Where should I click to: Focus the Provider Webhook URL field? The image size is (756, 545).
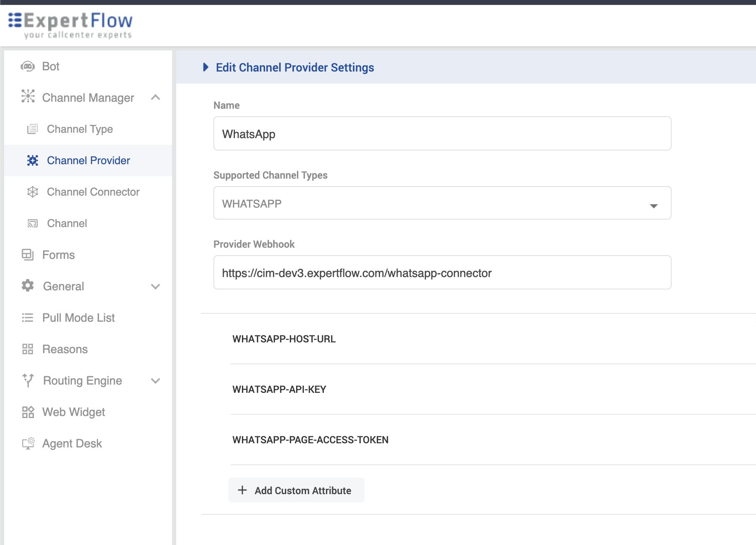[442, 272]
